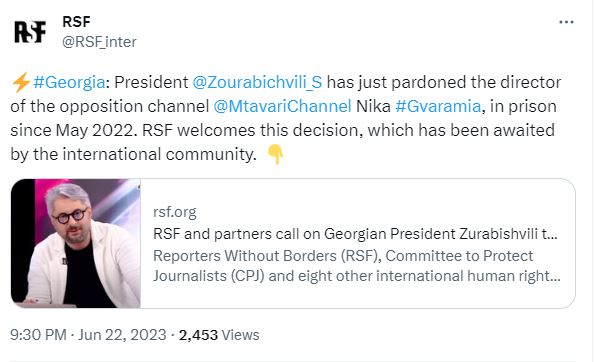Open the three-dot more options menu
This screenshot has height=362, width=595.
point(566,22)
